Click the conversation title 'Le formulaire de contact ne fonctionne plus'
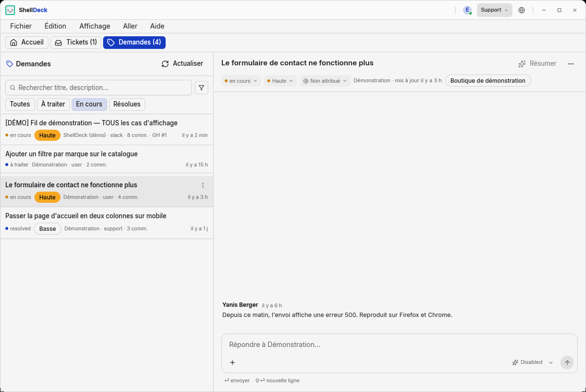 click(x=297, y=63)
